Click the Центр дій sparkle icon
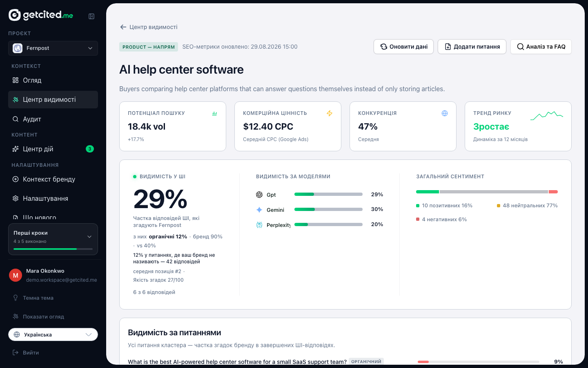This screenshot has width=588, height=368. pos(16,149)
